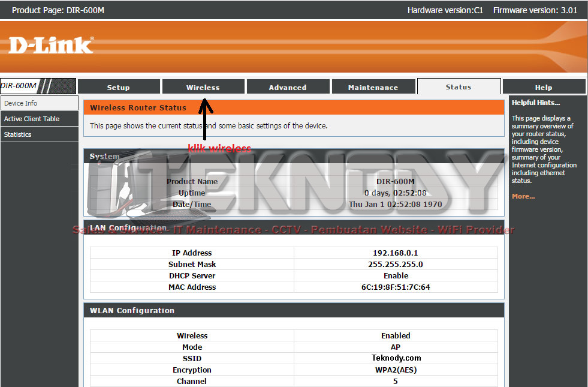Click the Encryption row label
Screen dimensions: 588x387
192,370
